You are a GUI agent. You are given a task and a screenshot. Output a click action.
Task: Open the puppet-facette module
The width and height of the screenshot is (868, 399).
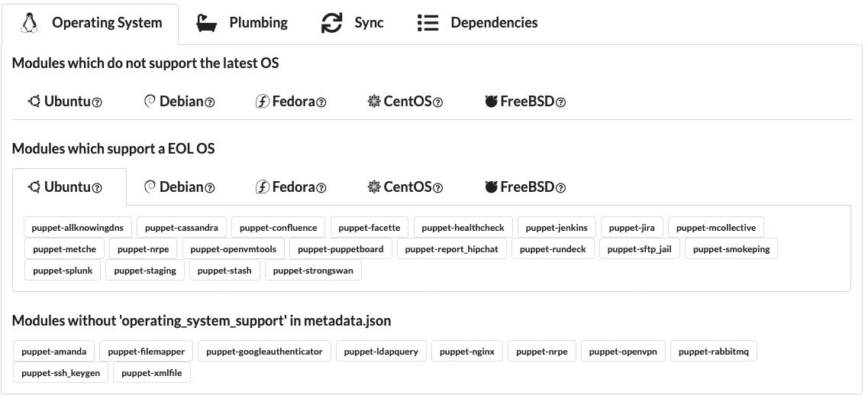(369, 227)
